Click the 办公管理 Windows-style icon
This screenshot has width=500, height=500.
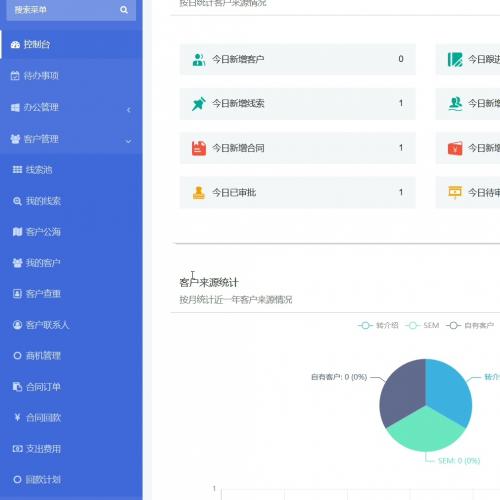[15, 107]
